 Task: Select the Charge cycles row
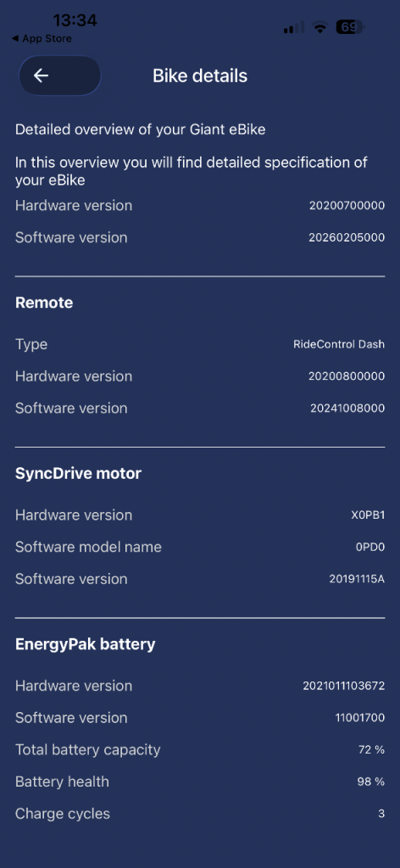point(200,814)
